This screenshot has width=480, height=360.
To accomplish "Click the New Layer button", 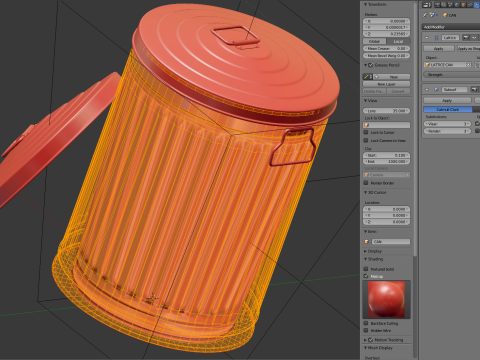I will pos(387,84).
